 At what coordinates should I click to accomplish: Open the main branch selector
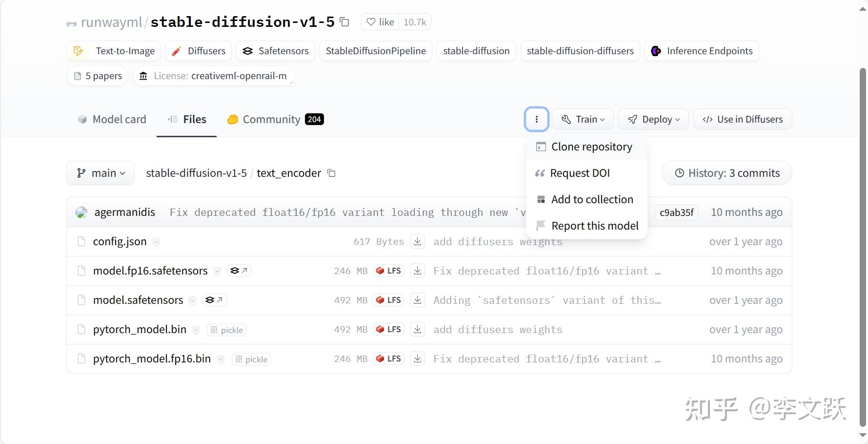click(x=100, y=173)
